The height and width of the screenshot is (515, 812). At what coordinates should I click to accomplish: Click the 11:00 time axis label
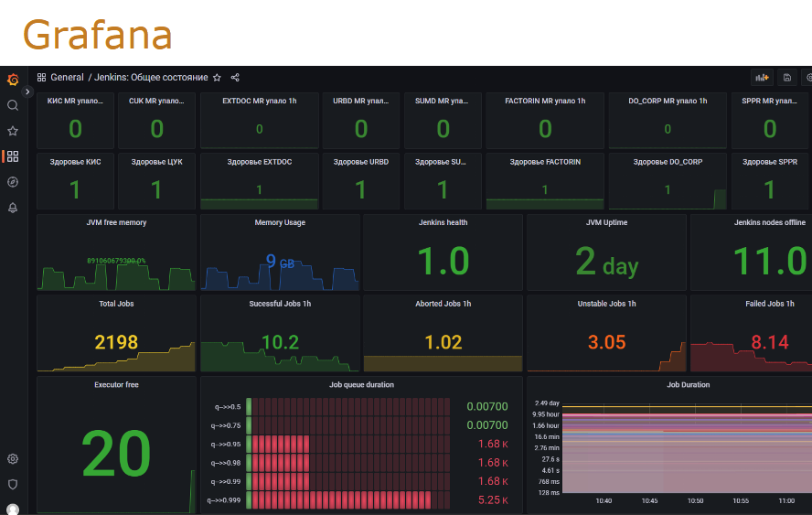pos(786,500)
